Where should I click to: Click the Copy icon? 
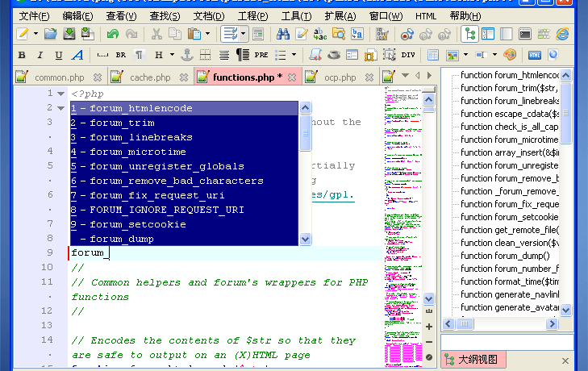pos(175,34)
